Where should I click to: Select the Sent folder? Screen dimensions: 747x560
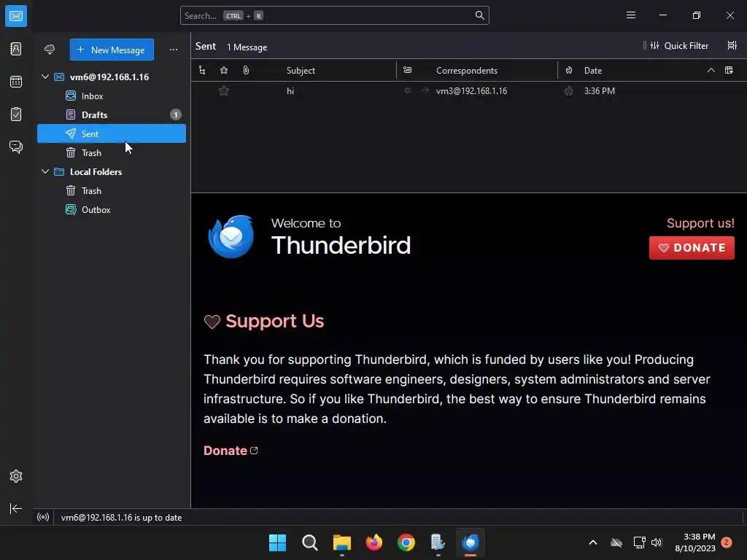pyautogui.click(x=112, y=134)
